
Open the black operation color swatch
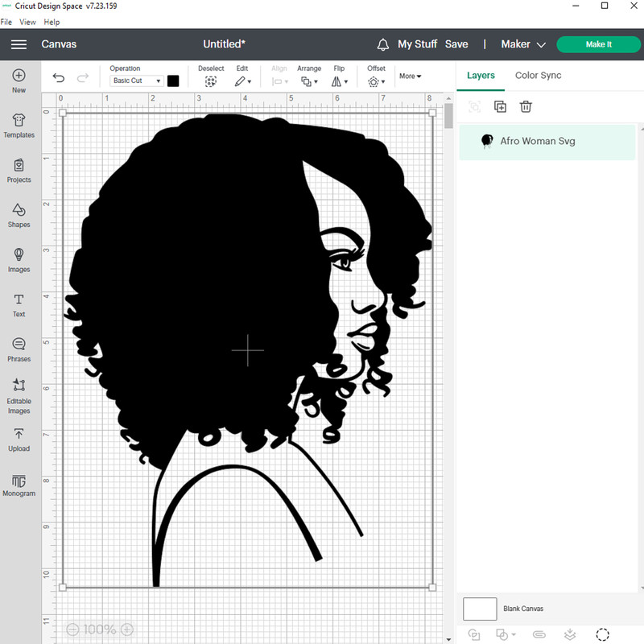[x=173, y=81]
